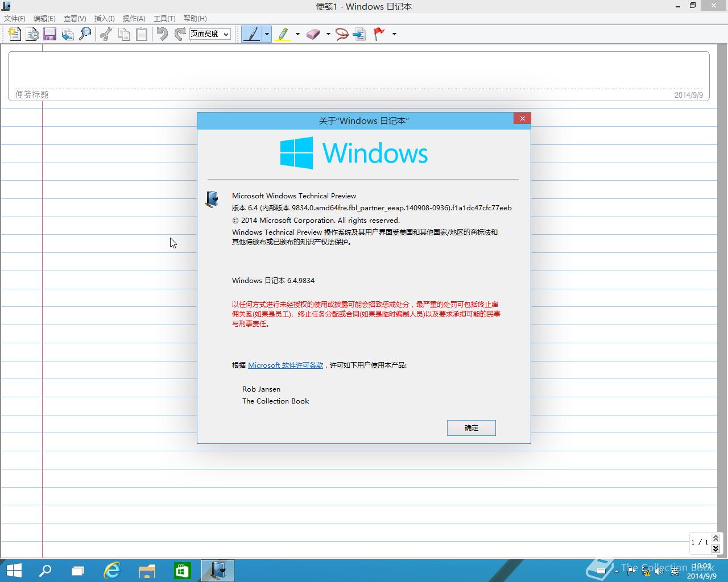Click the journal icon in the about dialog
Image resolution: width=728 pixels, height=582 pixels.
(212, 199)
